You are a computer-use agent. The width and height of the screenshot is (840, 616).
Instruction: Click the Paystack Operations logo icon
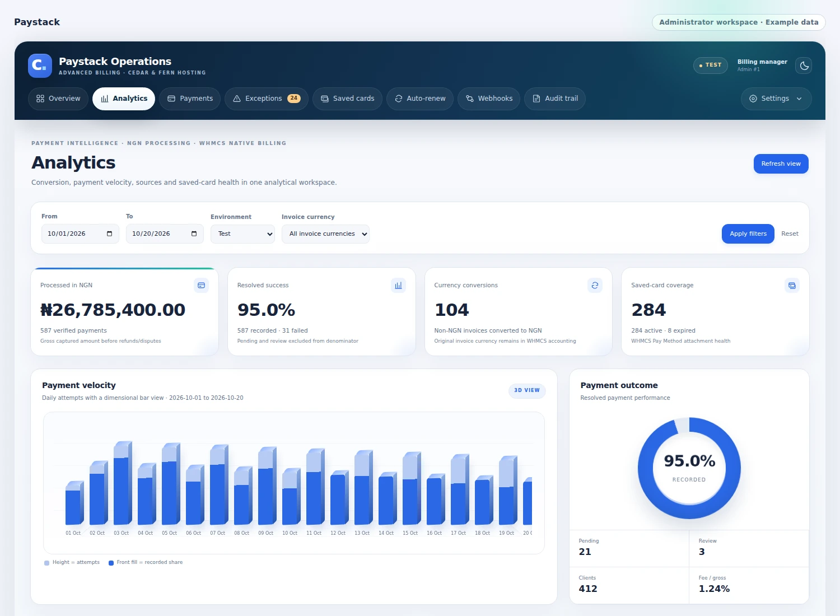coord(40,66)
